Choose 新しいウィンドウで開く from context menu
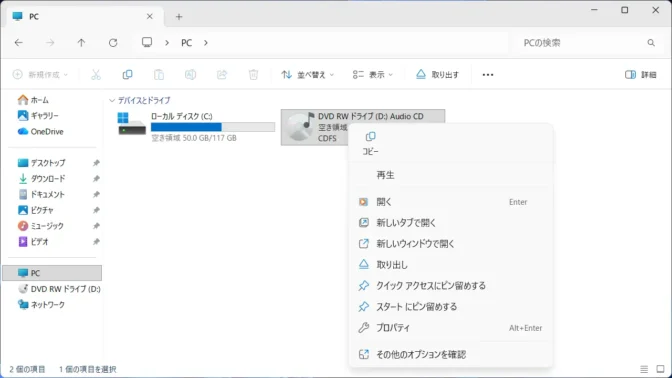672x378 pixels. tap(451, 244)
